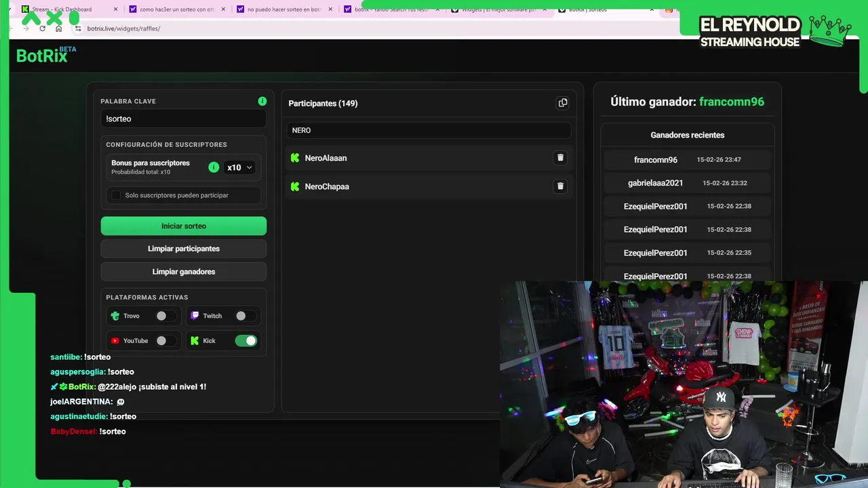Click the info icon beside subscriber bonus
Viewport: 868px width, 488px height.
point(214,167)
